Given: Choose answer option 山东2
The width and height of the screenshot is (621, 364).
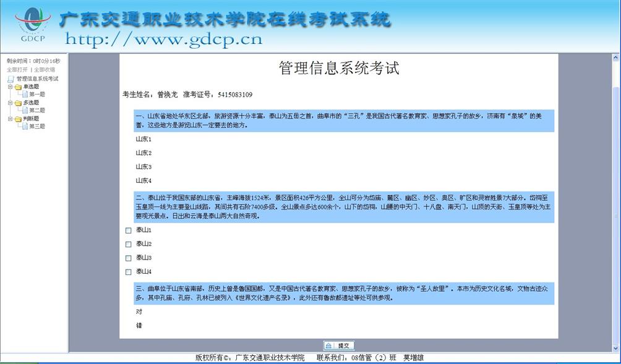Looking at the screenshot, I should 143,153.
